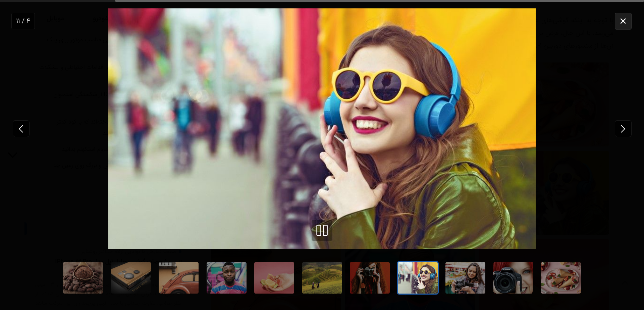Image resolution: width=644 pixels, height=310 pixels.
Task: Select the green terraced hills thumbnail
Action: (x=322, y=278)
